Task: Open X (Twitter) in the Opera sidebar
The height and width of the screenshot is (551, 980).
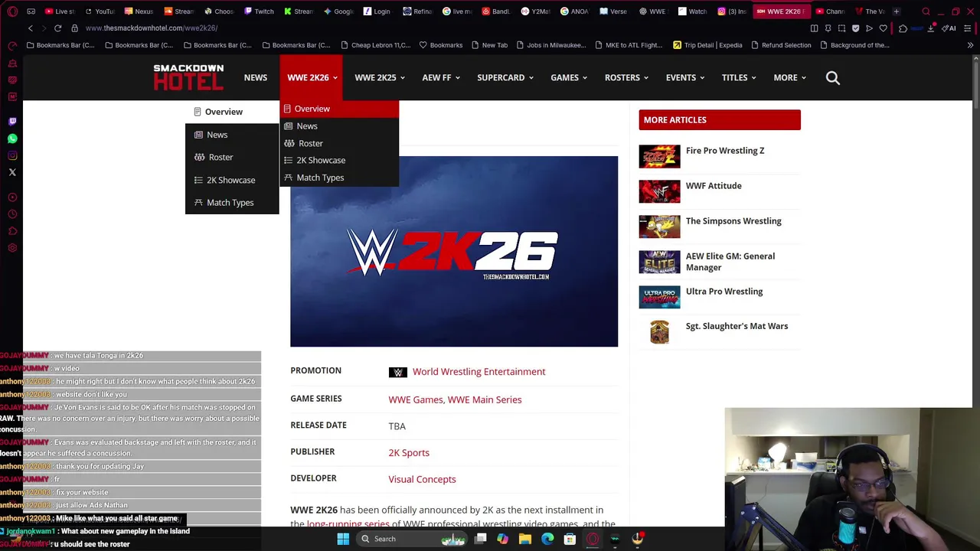Action: tap(12, 172)
